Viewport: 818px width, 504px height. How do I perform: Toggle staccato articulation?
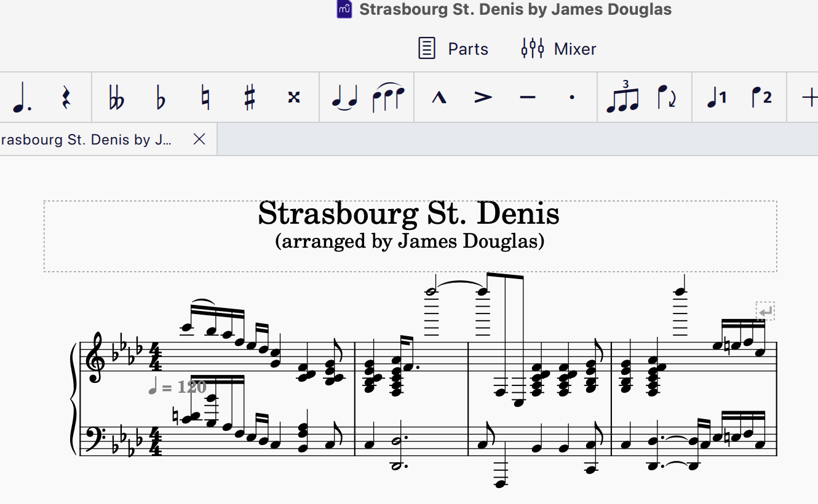[x=572, y=97]
